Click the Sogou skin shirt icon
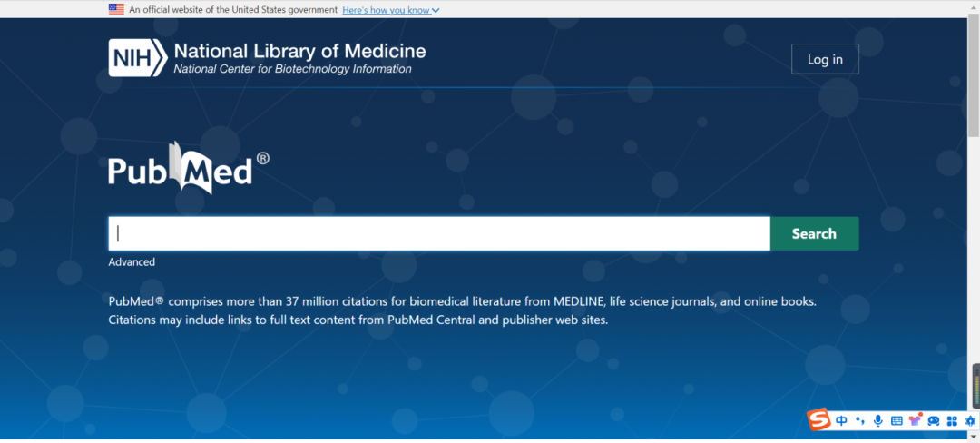The width and height of the screenshot is (980, 443). [915, 420]
